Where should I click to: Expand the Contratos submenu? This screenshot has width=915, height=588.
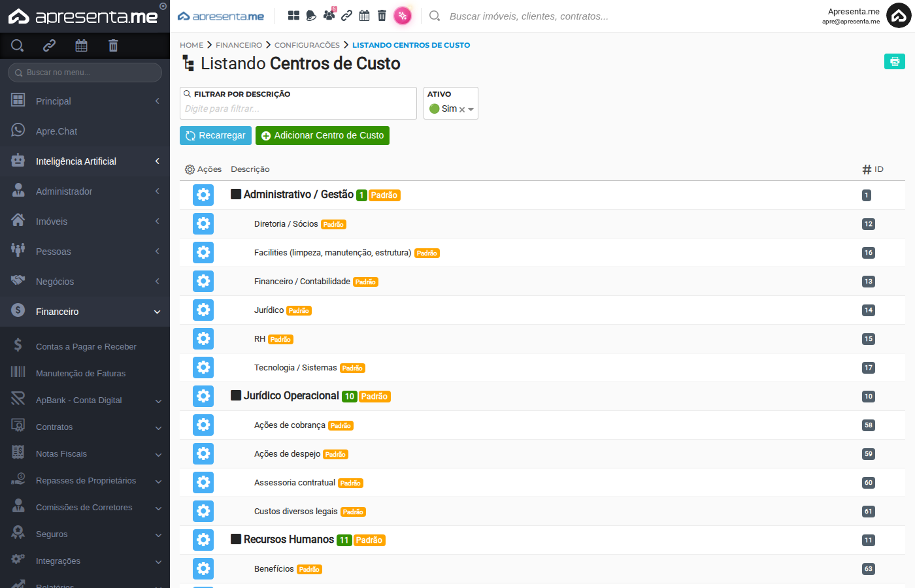85,427
